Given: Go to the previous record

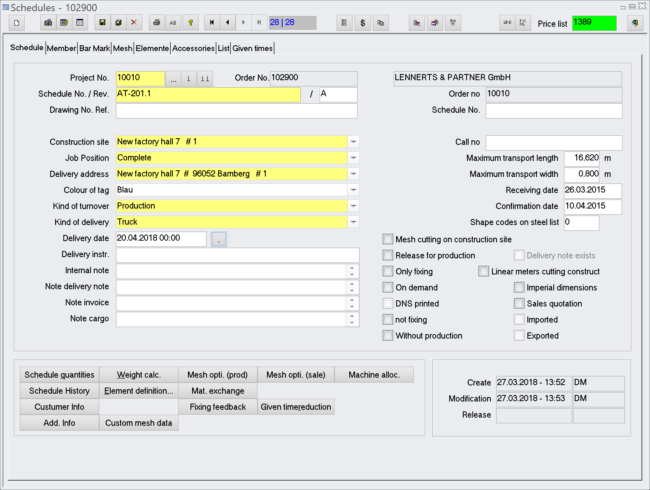Looking at the screenshot, I should click(x=227, y=22).
